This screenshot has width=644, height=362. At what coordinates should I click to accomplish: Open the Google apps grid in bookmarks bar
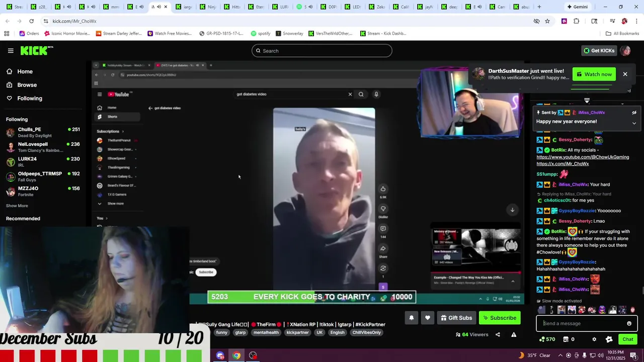coord(7,34)
